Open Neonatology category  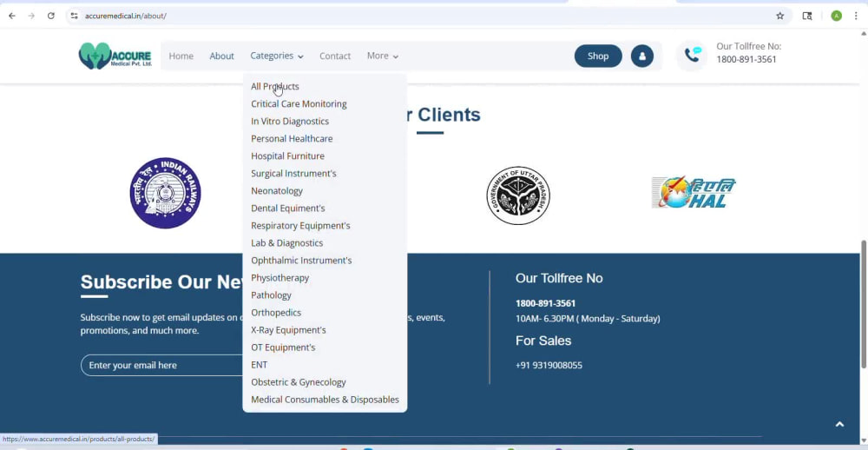[x=277, y=190]
